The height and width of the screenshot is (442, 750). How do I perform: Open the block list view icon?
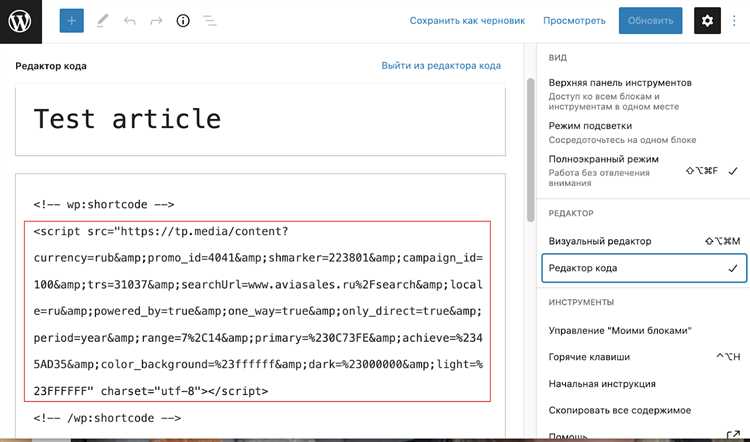tap(209, 21)
